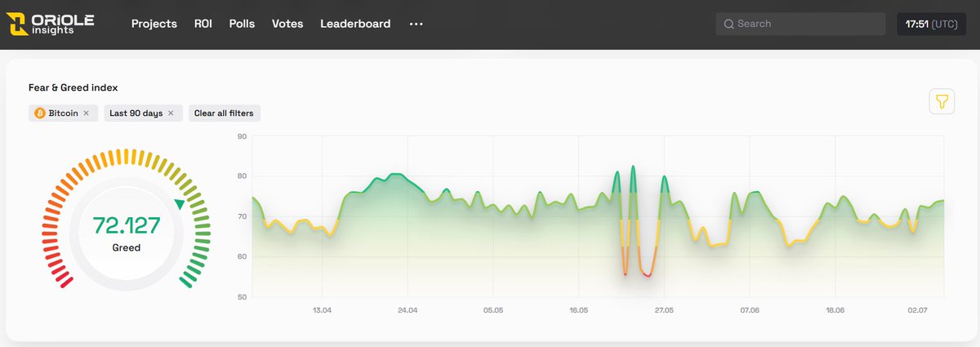
Task: Click the 27.05 date axis label
Action: pos(664,310)
